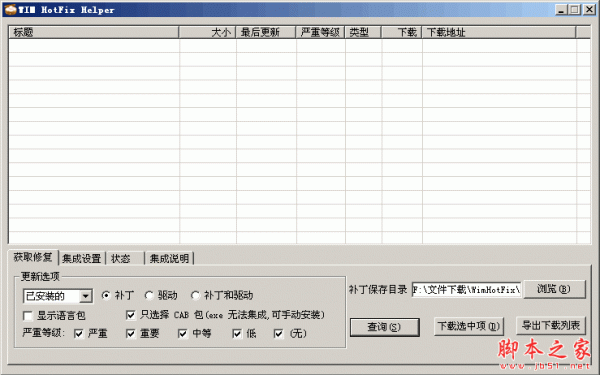The image size is (600, 375).
Task: Click the 下载地址 column header
Action: click(499, 32)
